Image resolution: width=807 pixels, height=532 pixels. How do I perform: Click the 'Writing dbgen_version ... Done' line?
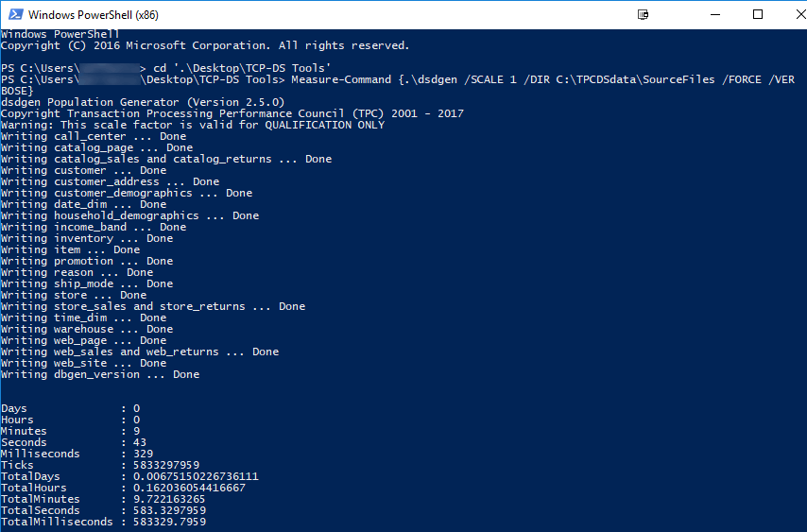coord(100,374)
